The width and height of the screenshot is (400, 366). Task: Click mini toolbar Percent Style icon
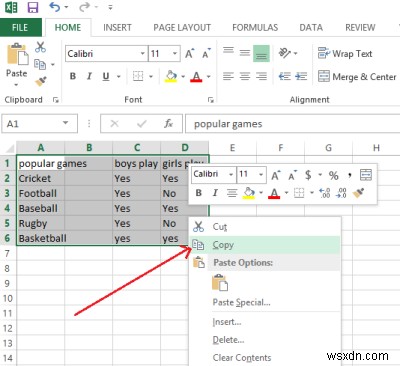334,175
